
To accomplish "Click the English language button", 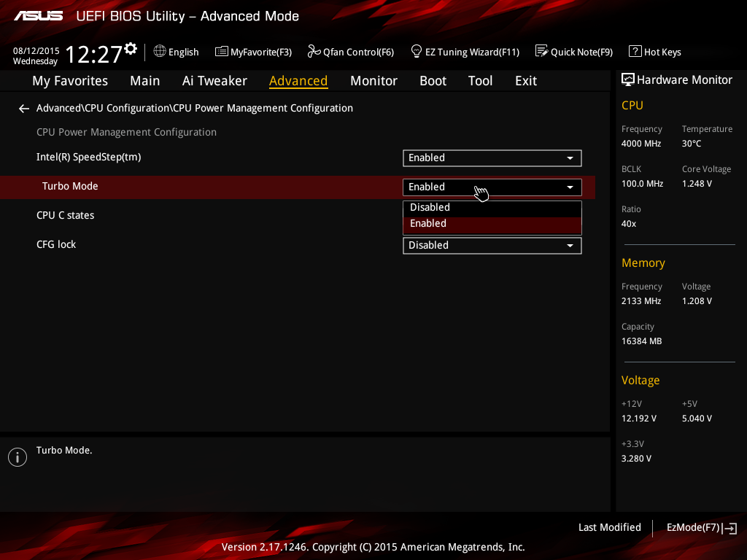I will (177, 52).
